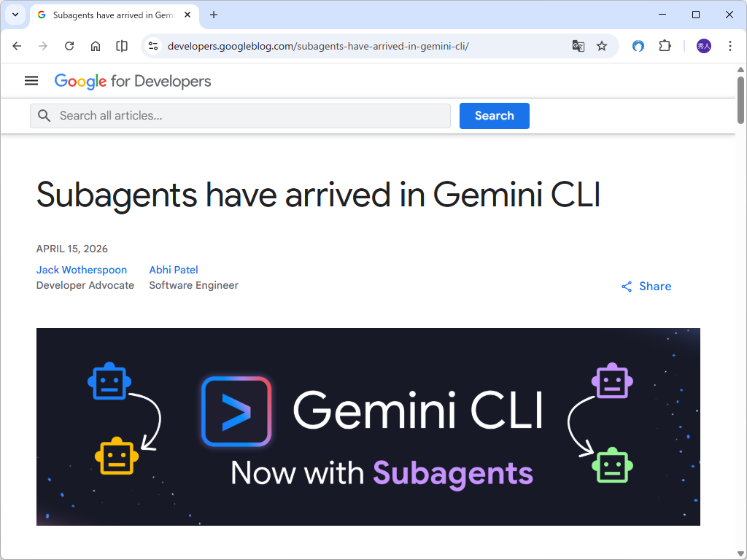
Task: Open a new tab with plus button
Action: pos(214,15)
